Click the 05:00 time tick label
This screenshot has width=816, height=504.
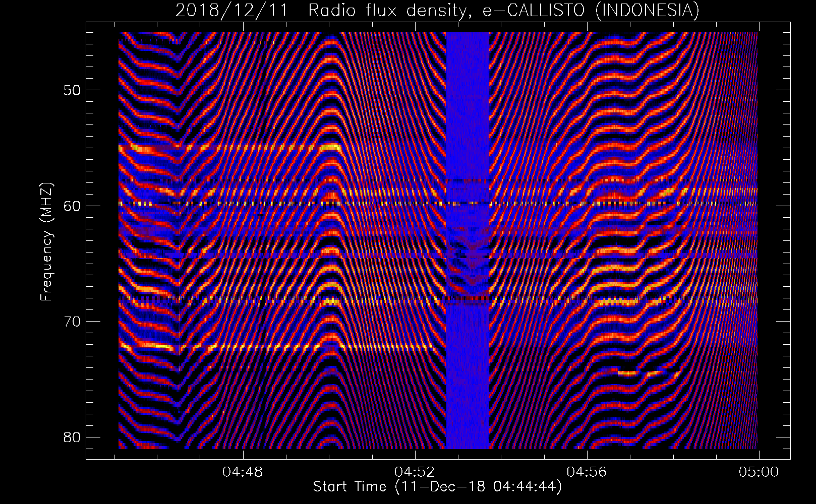pyautogui.click(x=759, y=472)
